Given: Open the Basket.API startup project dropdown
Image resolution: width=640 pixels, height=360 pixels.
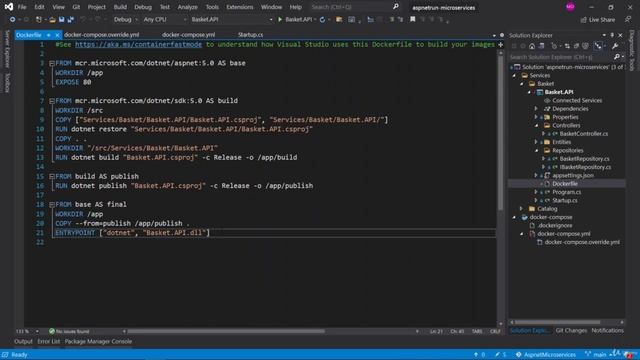Looking at the screenshot, I should 231,19.
